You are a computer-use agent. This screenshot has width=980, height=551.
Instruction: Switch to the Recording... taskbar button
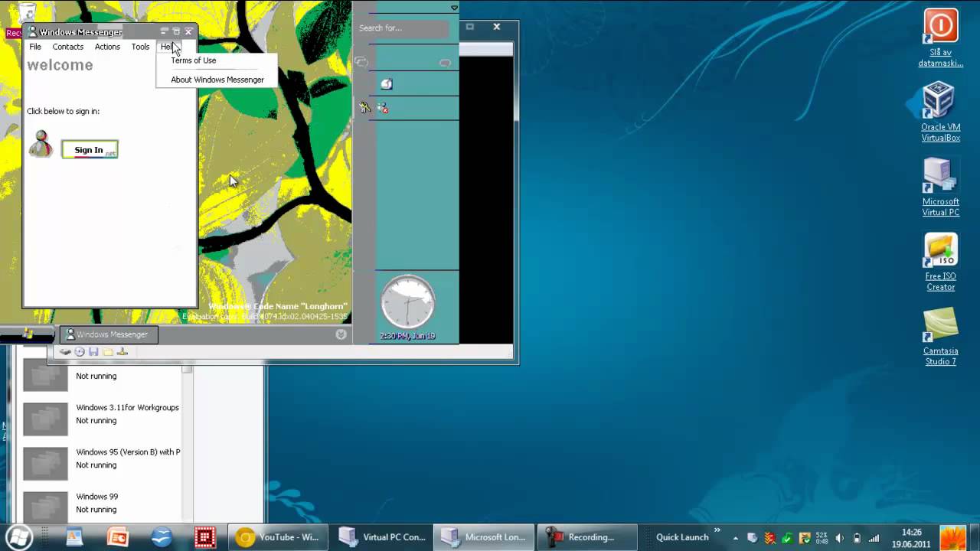587,537
